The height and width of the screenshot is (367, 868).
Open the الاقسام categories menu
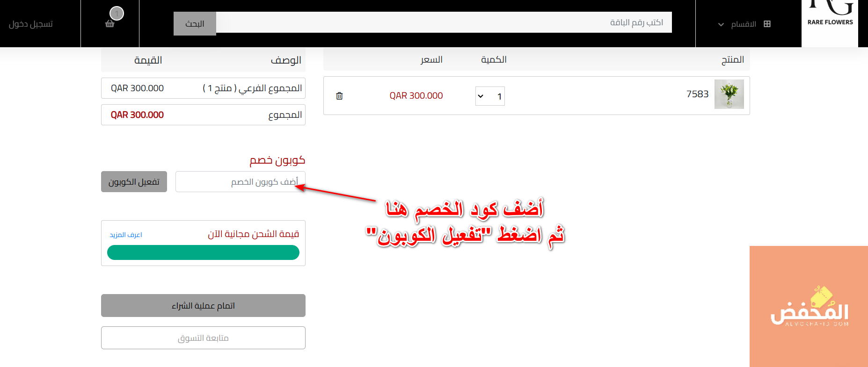744,24
